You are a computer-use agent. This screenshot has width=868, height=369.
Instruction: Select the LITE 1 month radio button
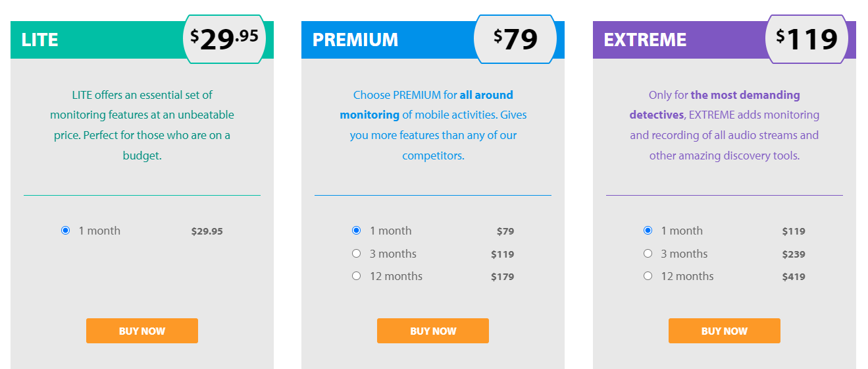[65, 231]
